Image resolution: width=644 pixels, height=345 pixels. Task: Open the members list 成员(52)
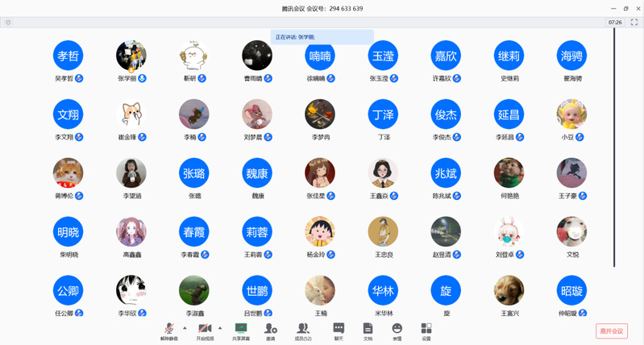tap(303, 328)
